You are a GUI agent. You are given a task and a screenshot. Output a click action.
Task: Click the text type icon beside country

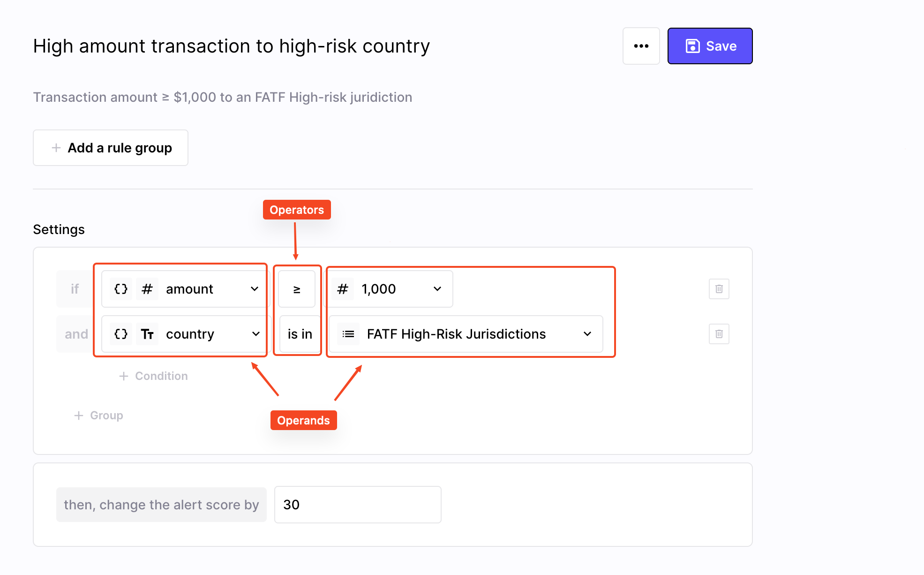point(147,334)
